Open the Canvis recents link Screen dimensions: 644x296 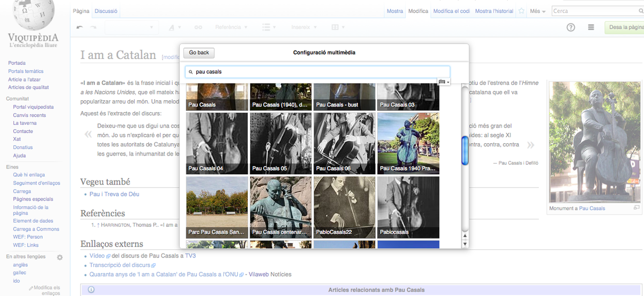coord(30,115)
